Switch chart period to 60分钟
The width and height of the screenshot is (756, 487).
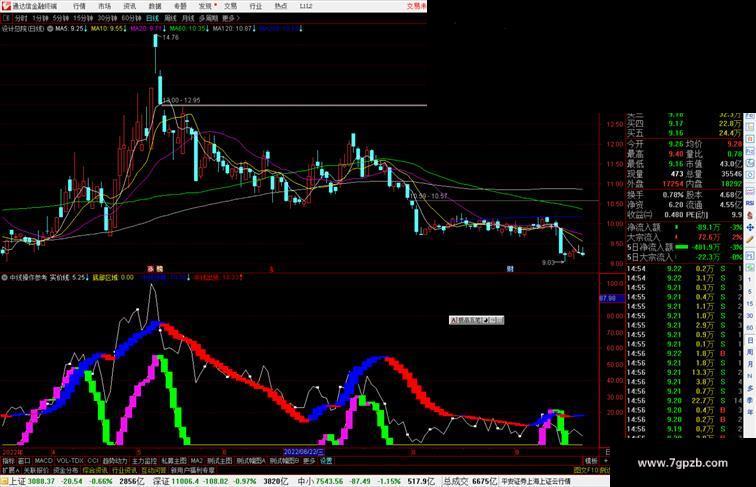click(131, 18)
